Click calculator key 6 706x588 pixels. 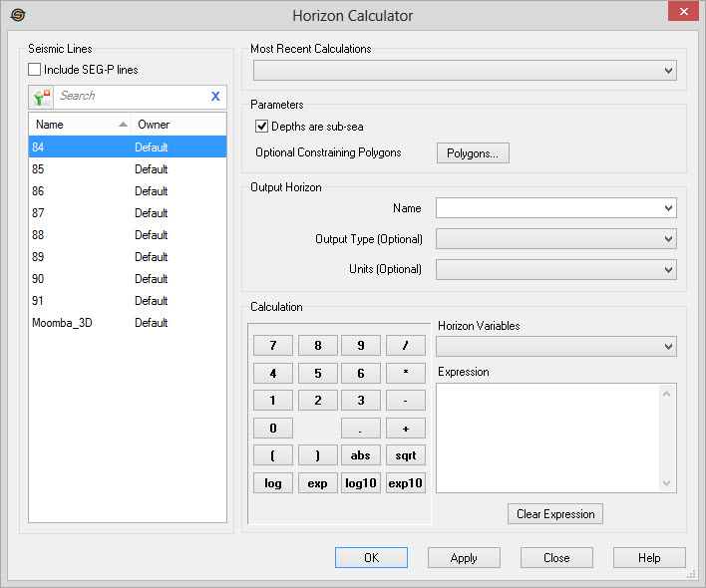coord(361,373)
